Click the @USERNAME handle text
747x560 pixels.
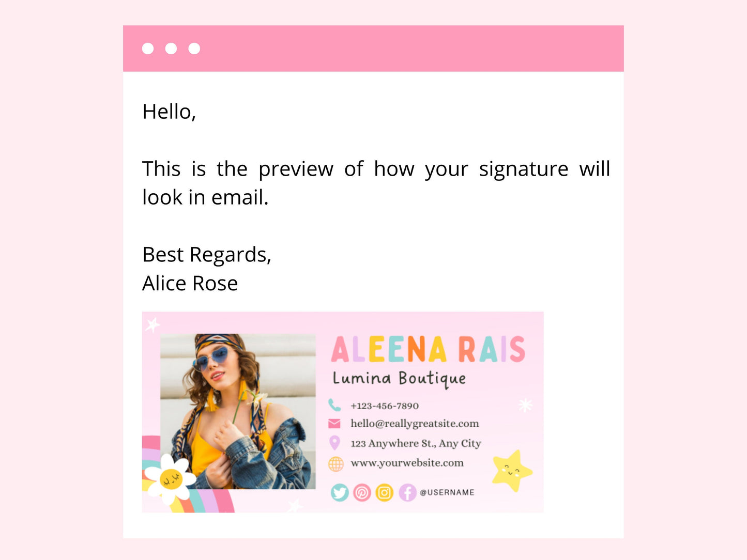click(x=447, y=492)
